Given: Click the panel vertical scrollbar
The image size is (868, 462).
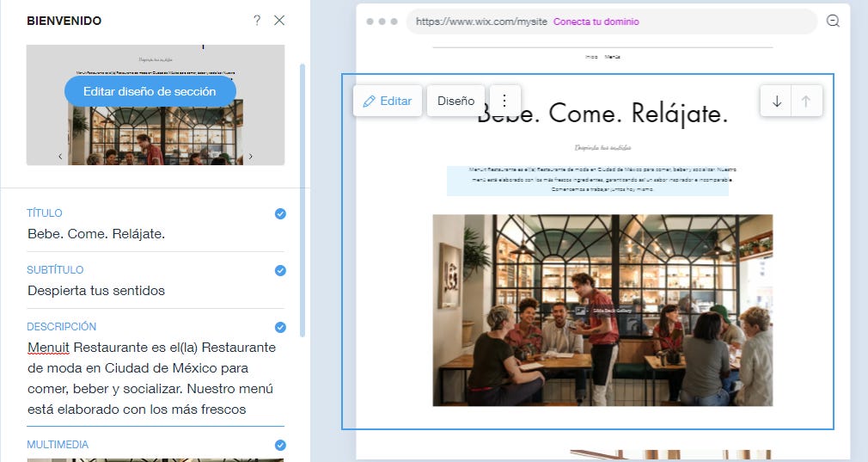Looking at the screenshot, I should click(303, 200).
